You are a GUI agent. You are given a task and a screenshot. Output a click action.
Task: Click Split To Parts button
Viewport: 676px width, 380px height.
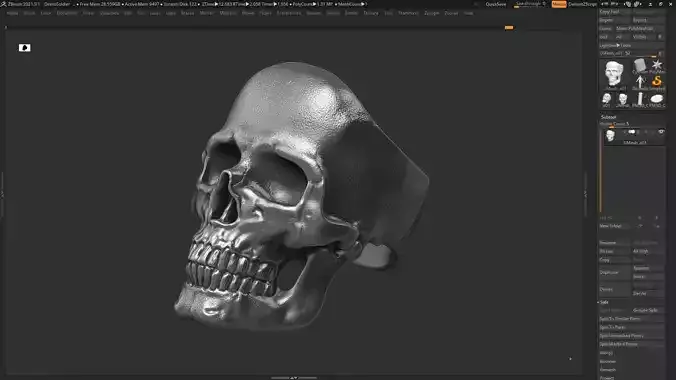(x=632, y=327)
